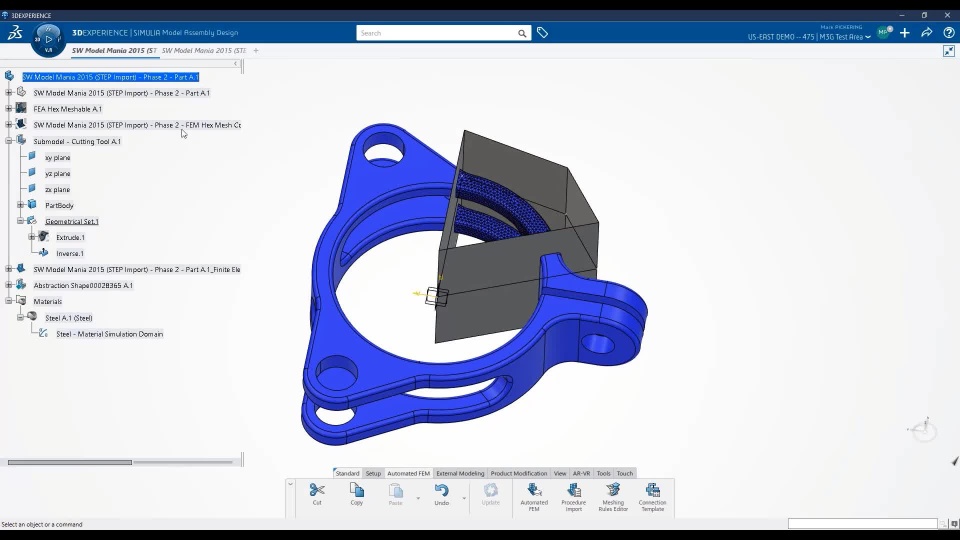Switch to the Setup tab
Screen dimensions: 960x540
[373, 473]
